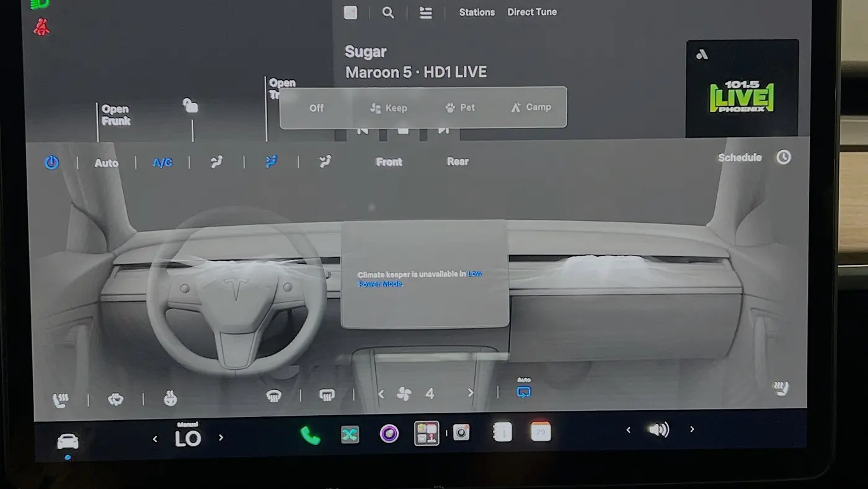Select the first airflow direction icon after A/C
Viewport: 868px width, 489px height.
(216, 162)
